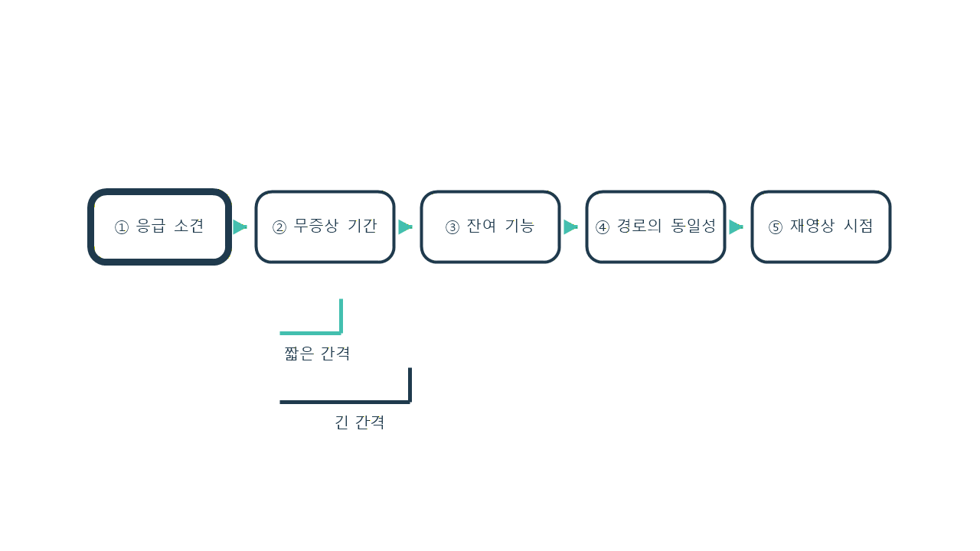Click the circled number ④ symbol
This screenshot has width=980, height=551.
coord(603,227)
